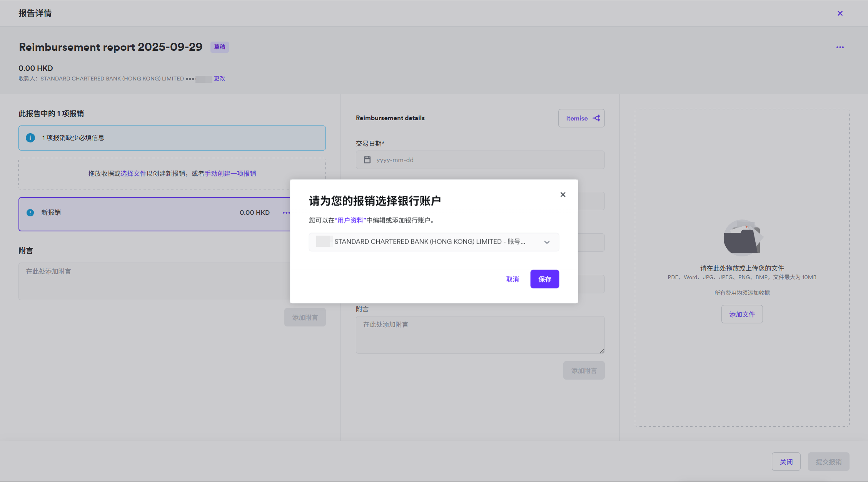Click the folder upload illustration

pyautogui.click(x=742, y=238)
